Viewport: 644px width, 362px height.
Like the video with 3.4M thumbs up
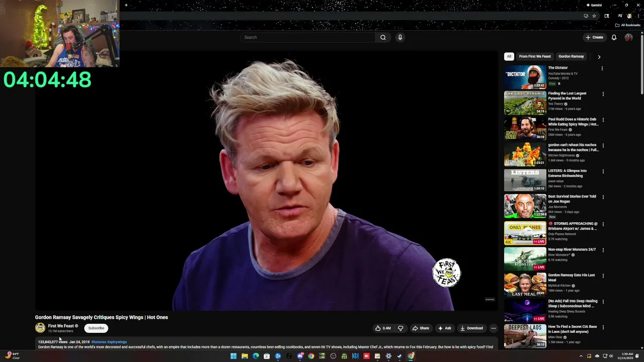tap(383, 328)
